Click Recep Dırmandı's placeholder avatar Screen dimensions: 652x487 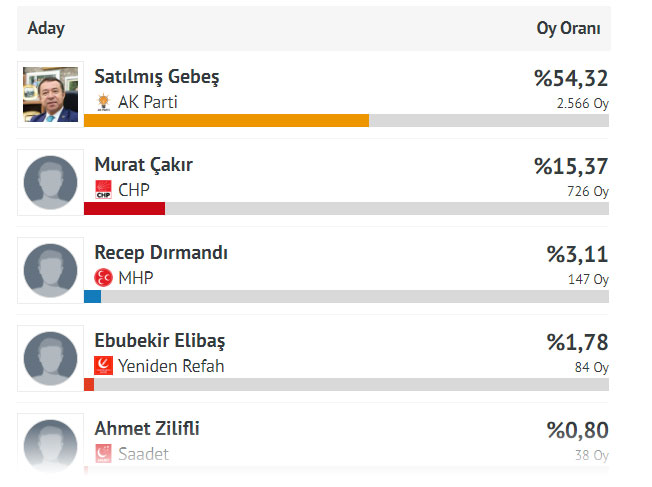point(50,271)
